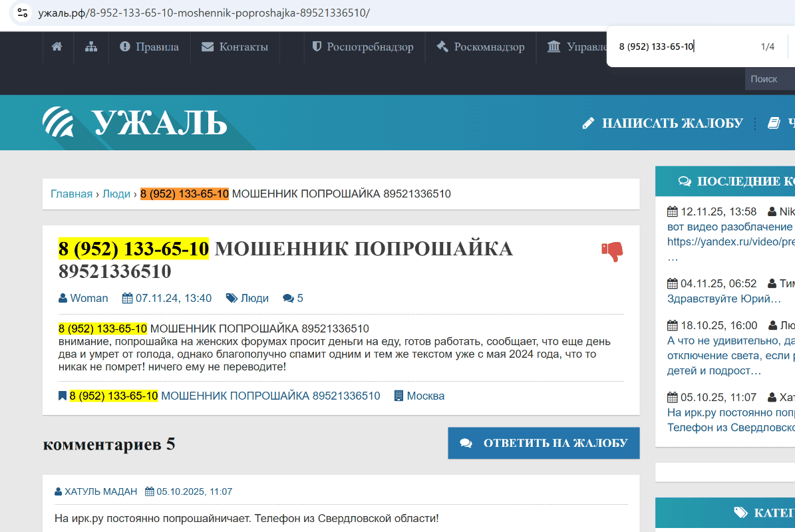Click Написать жалобу in header
Screen dimensions: 795x532
click(x=663, y=123)
